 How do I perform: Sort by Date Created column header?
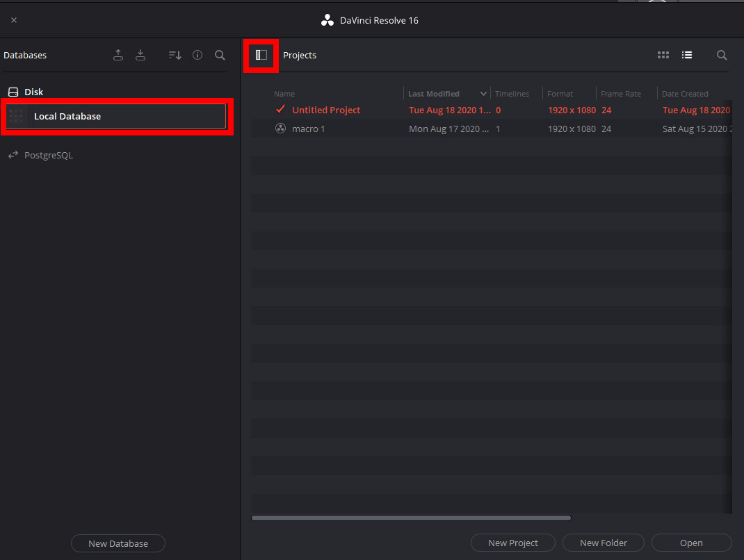(685, 94)
